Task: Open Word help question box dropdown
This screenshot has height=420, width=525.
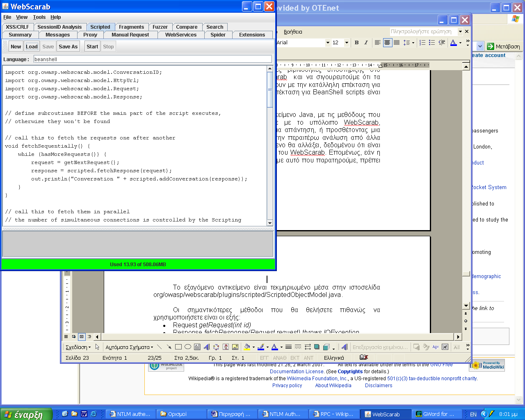Action: click(x=460, y=32)
